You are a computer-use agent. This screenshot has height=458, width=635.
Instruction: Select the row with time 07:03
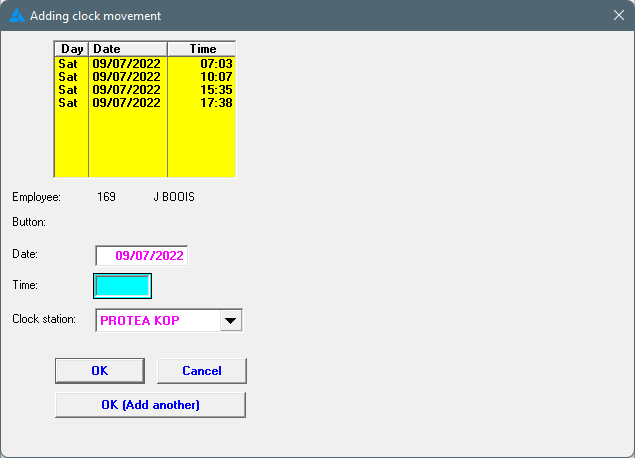coord(145,64)
